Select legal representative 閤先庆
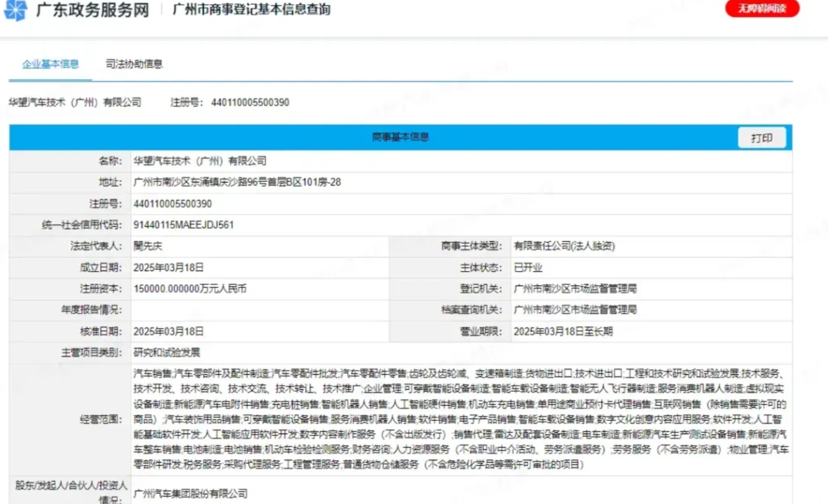This screenshot has height=504, width=828. [148, 246]
